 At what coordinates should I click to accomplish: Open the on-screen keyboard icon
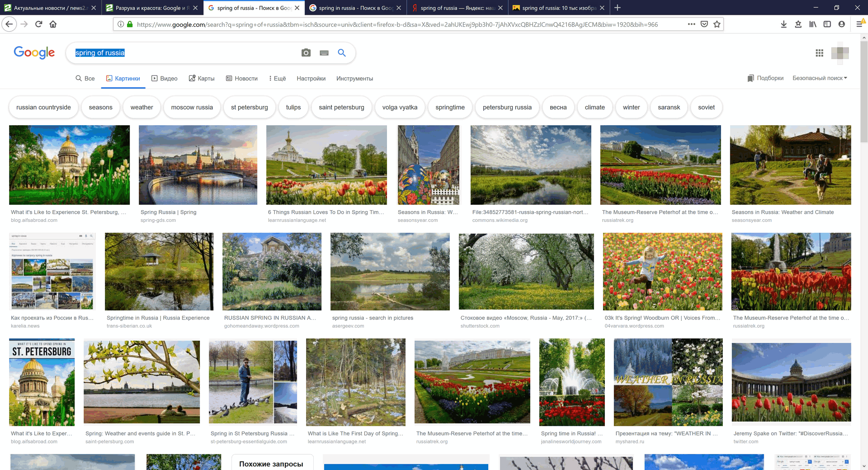tap(324, 53)
